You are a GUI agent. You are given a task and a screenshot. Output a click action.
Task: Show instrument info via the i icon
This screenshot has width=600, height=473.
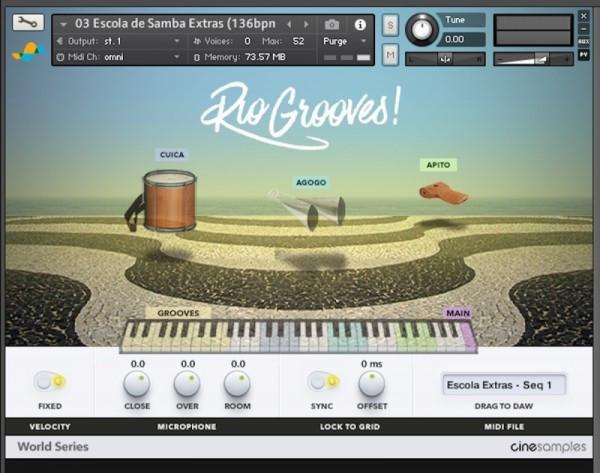[360, 25]
